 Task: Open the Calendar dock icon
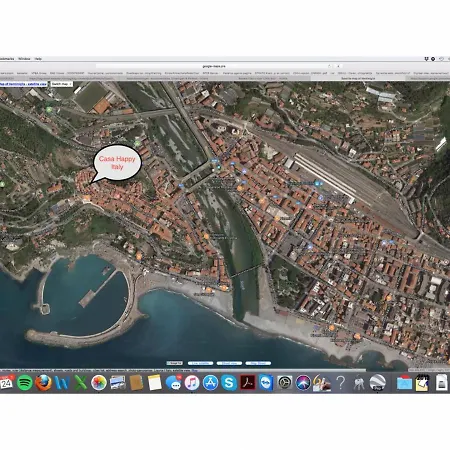6,383
